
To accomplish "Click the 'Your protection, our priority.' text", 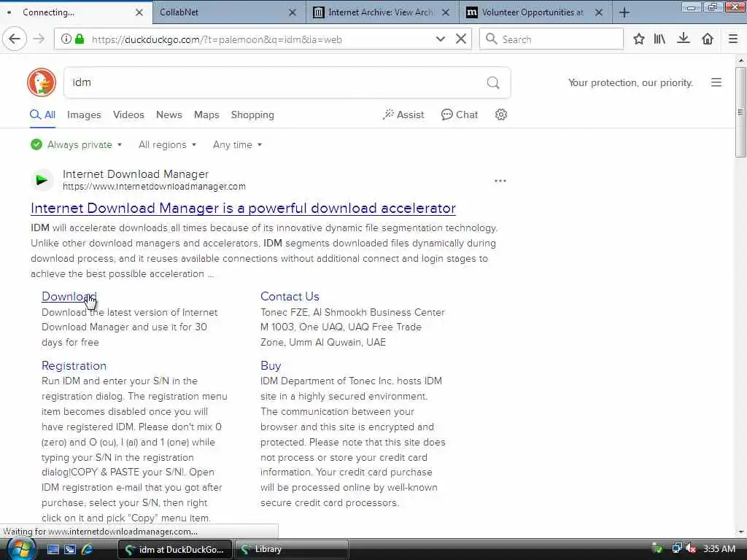I will click(x=630, y=83).
